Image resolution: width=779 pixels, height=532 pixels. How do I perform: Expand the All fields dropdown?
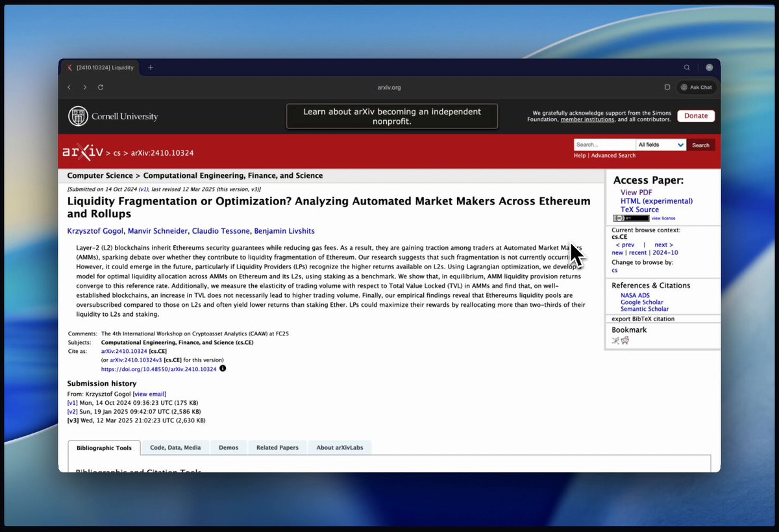[x=661, y=145]
